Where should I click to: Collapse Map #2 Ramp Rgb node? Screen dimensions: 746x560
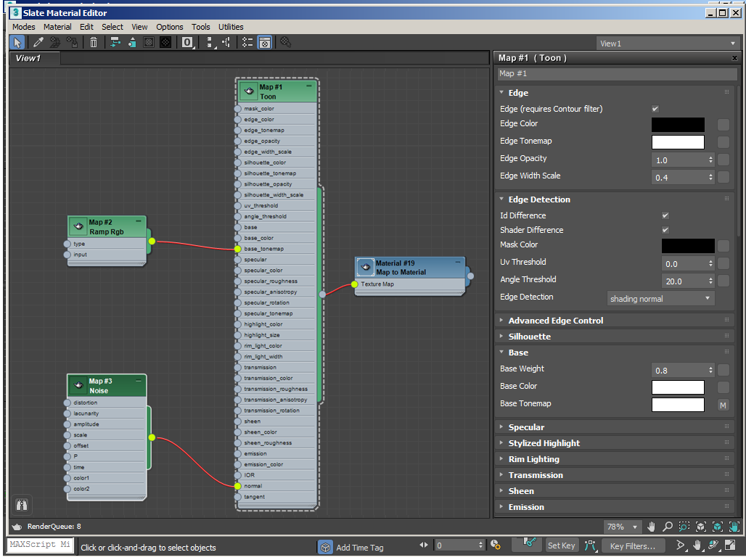point(139,221)
